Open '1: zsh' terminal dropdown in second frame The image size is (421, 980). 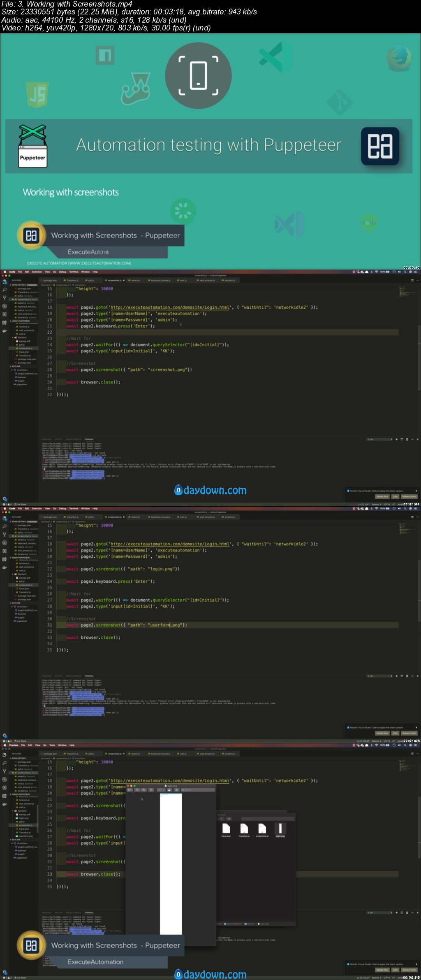click(379, 676)
